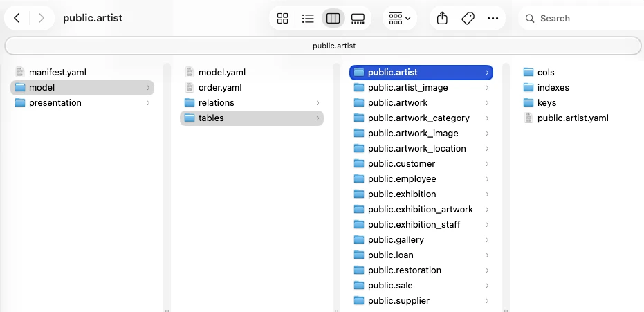Click the Share toolbar button
The image size is (644, 312).
click(442, 18)
